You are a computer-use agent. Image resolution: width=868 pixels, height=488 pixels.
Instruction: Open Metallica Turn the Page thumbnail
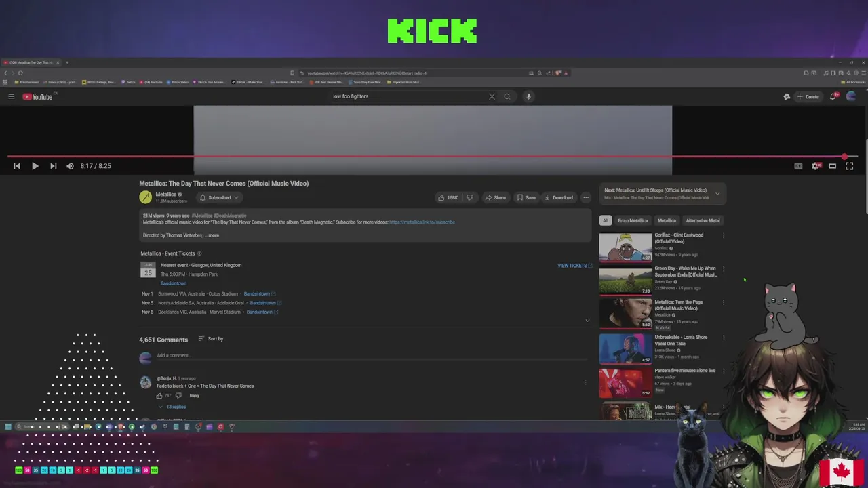[625, 314]
